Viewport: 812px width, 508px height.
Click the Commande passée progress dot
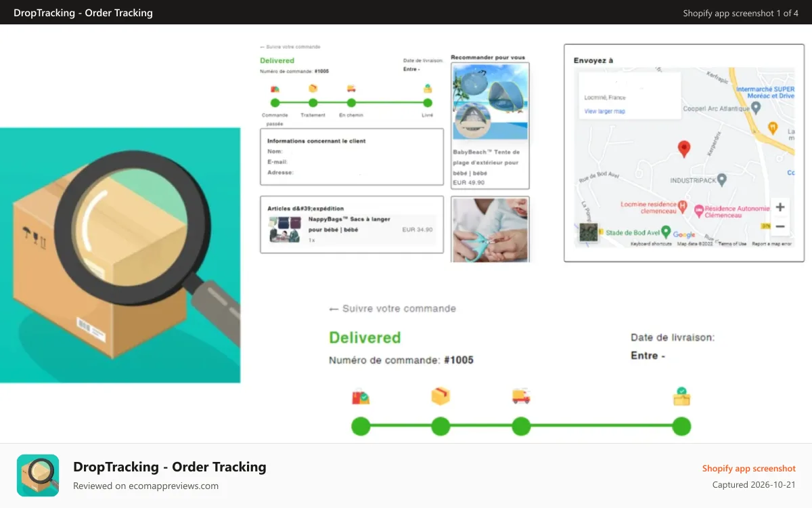coord(275,103)
